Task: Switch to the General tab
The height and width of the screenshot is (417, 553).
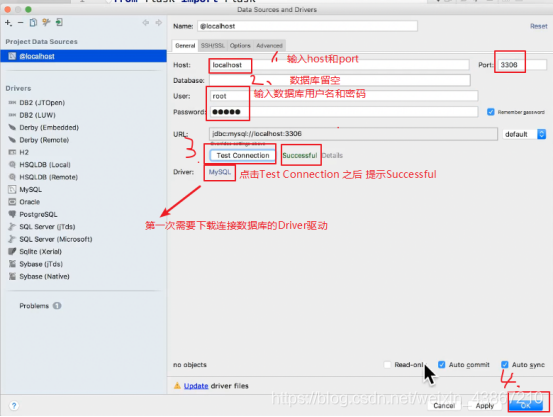Action: [185, 46]
